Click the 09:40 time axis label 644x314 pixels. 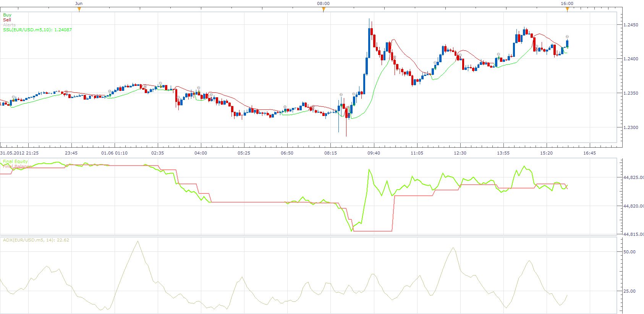coord(374,153)
